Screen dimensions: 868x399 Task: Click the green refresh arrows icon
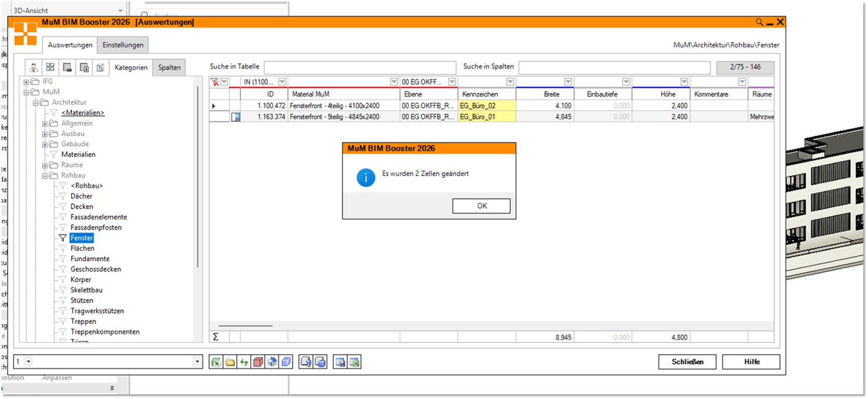[x=243, y=362]
